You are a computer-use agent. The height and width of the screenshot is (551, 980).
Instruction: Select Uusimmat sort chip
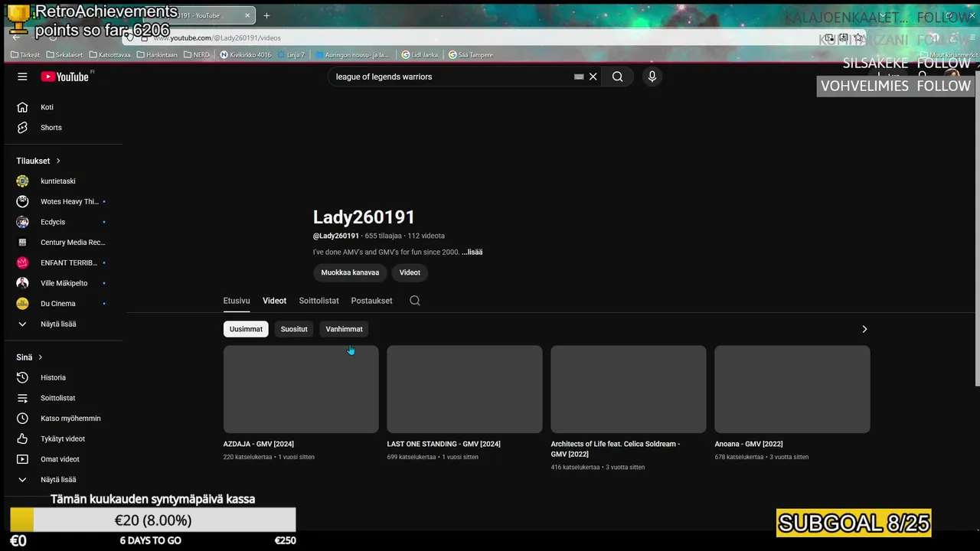click(x=246, y=329)
